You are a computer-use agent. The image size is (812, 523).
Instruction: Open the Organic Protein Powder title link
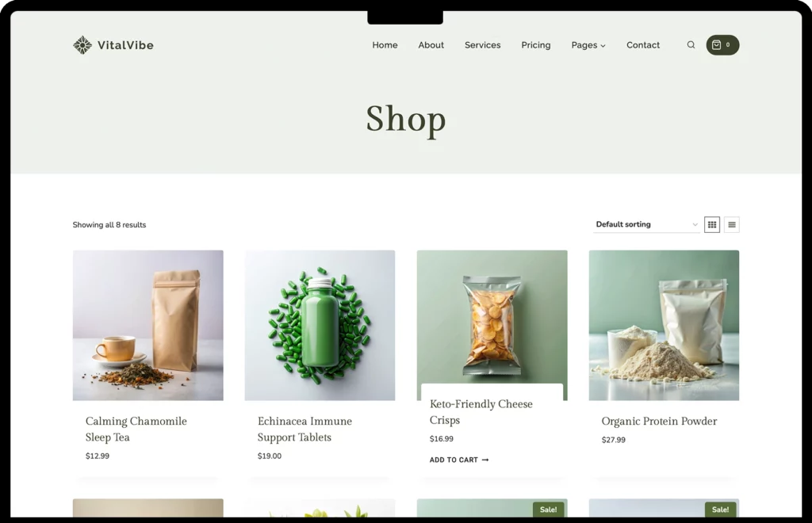(659, 421)
